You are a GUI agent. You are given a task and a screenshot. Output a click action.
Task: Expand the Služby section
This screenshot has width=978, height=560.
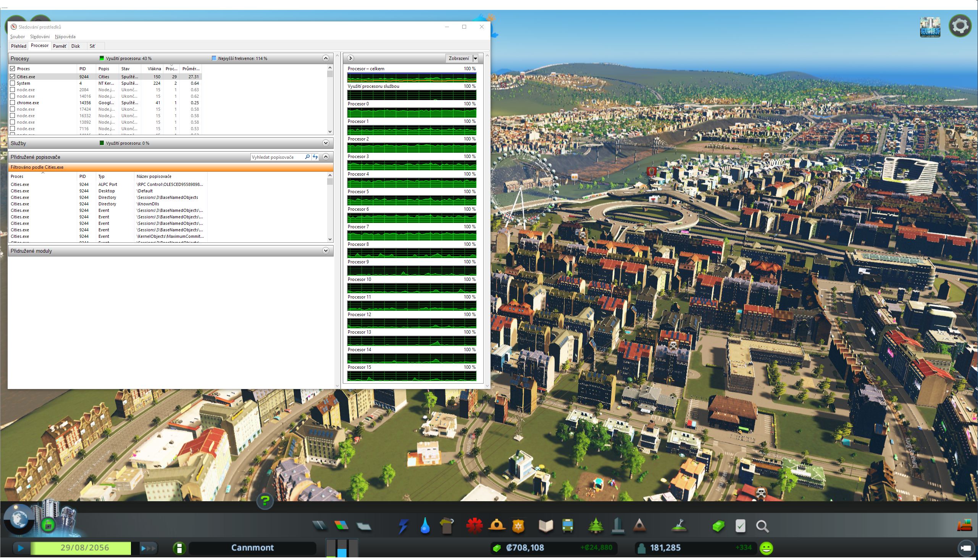click(326, 144)
